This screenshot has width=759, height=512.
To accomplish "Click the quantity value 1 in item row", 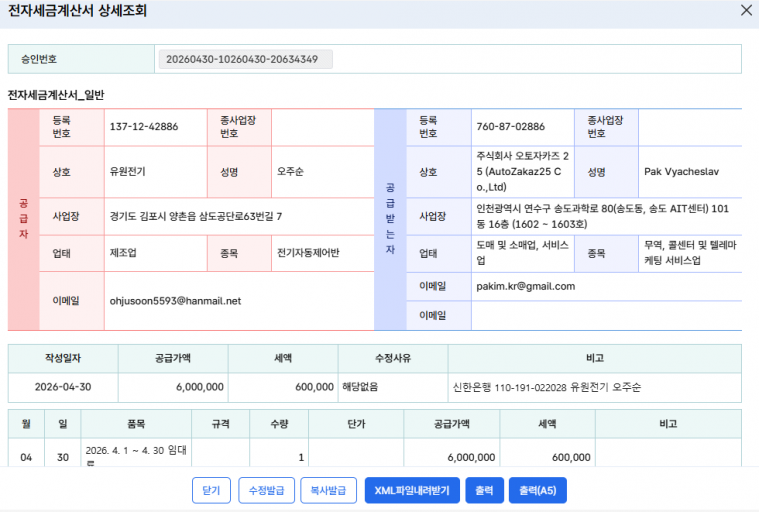I will (301, 457).
